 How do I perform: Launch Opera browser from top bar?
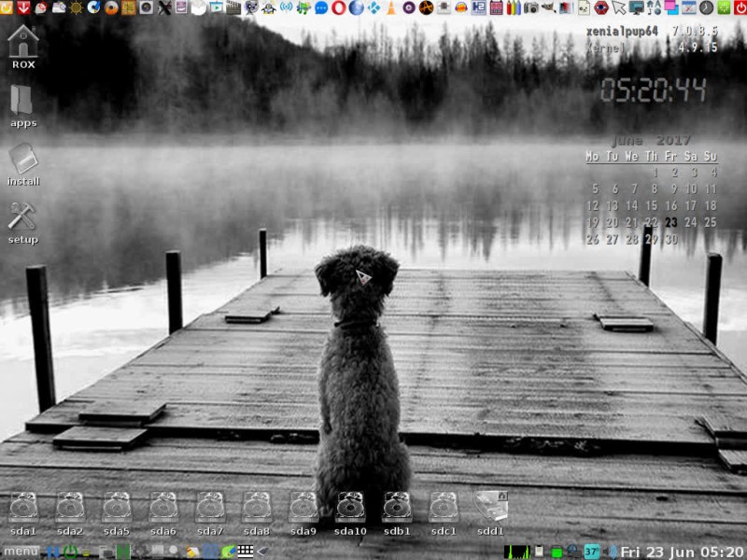338,7
